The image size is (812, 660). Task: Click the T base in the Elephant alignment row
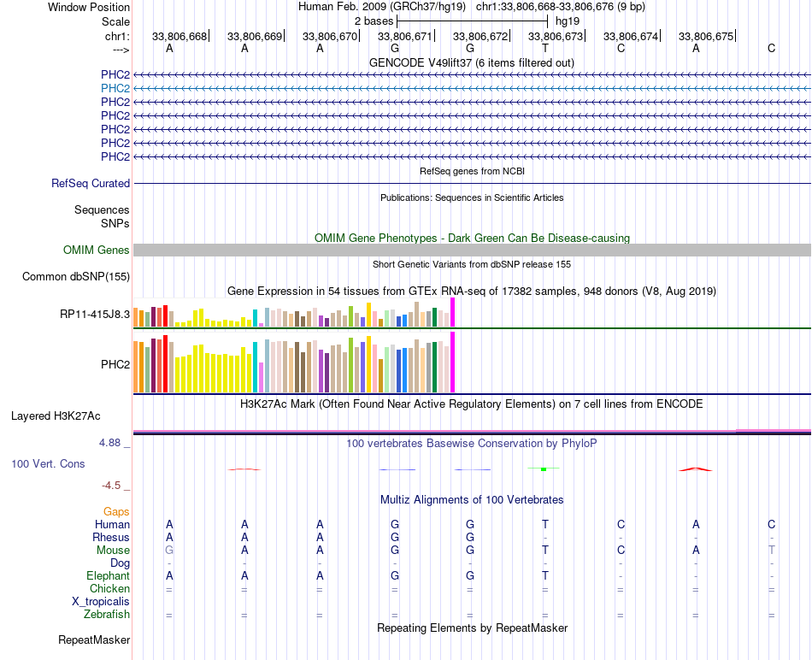545,575
